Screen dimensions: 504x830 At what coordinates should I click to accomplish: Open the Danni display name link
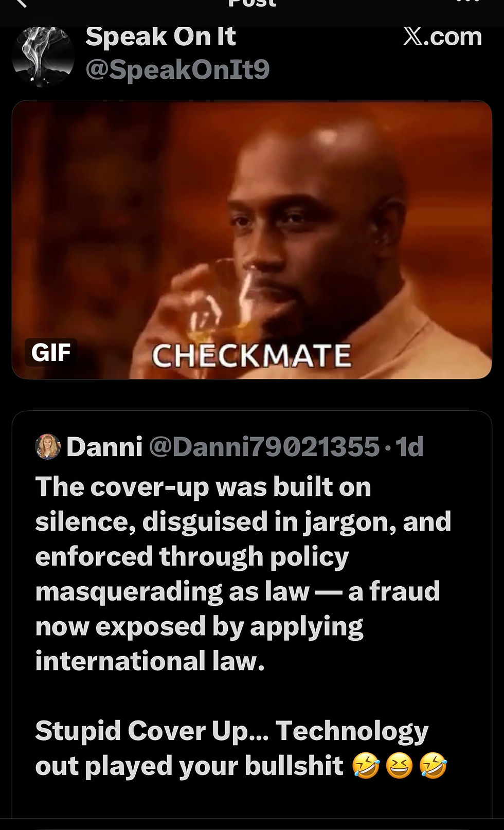[x=104, y=446]
